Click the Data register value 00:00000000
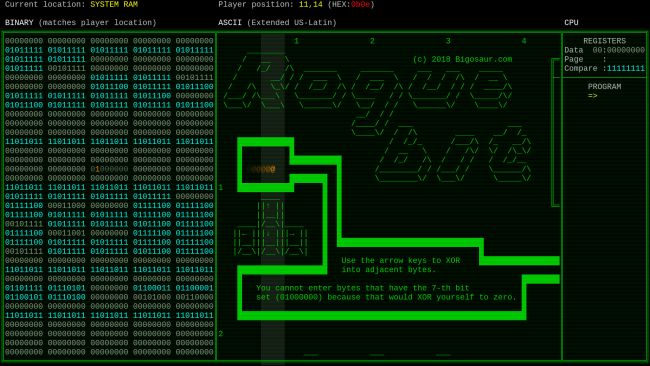 618,50
